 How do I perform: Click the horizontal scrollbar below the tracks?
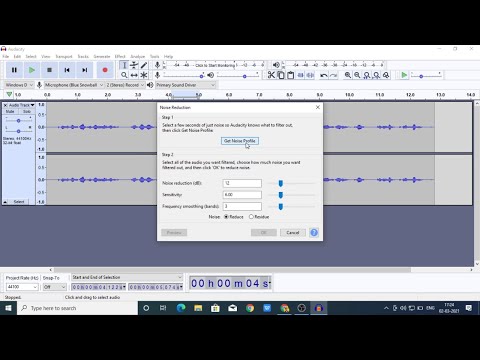232,270
